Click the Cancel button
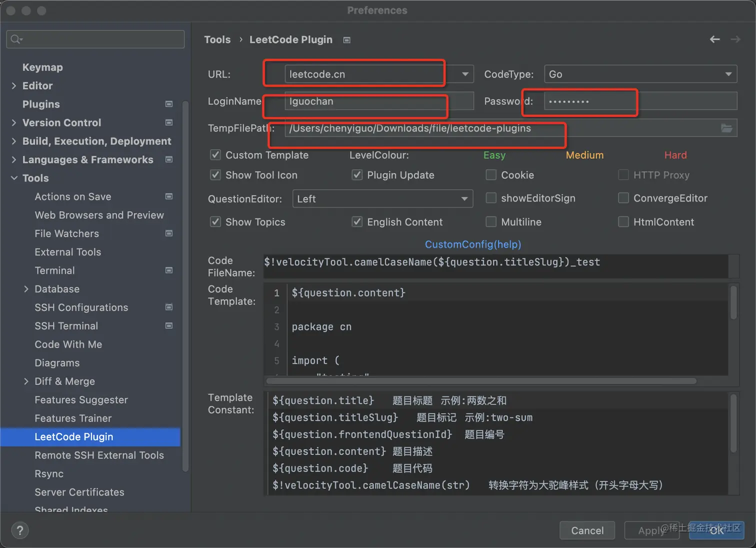 point(587,530)
